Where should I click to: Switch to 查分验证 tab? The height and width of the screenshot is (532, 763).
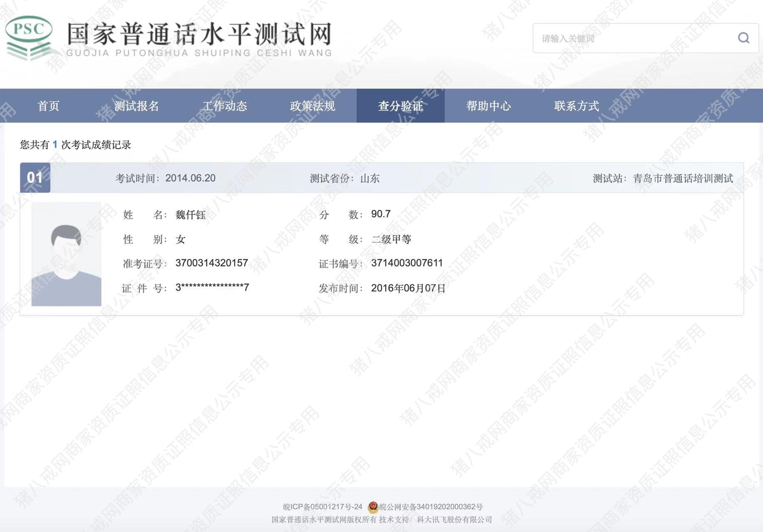coord(400,106)
